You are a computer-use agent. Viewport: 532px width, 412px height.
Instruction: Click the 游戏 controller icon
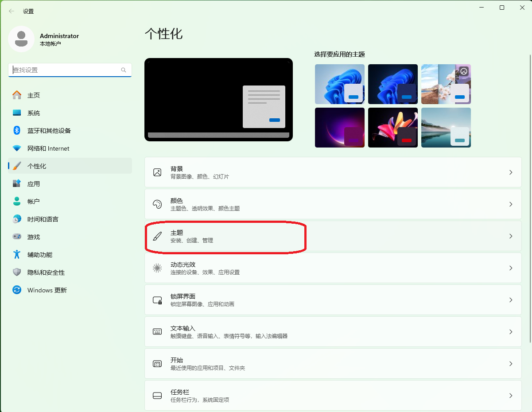click(17, 237)
